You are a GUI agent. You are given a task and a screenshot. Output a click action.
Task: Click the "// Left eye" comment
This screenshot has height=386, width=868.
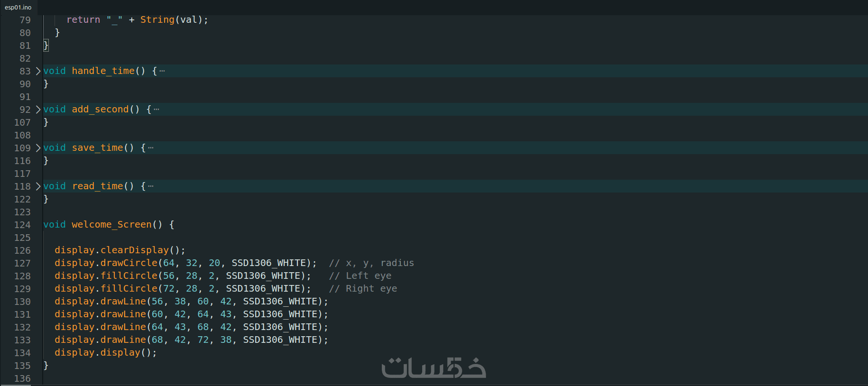[360, 276]
